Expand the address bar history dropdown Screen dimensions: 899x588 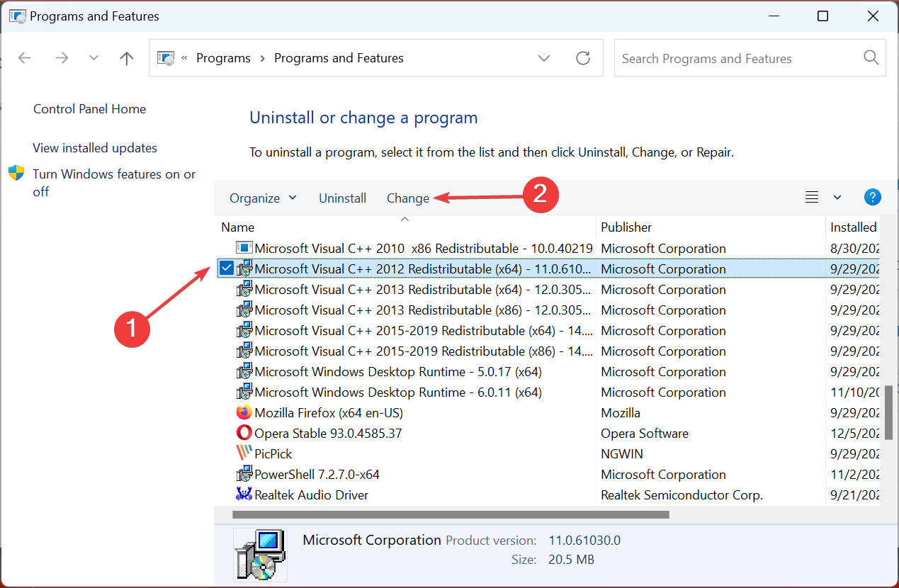(544, 58)
